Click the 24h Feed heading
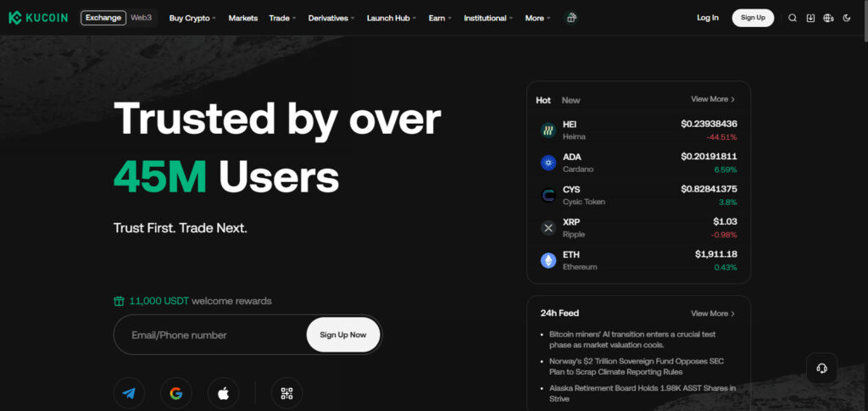This screenshot has height=411, width=868. pos(559,313)
